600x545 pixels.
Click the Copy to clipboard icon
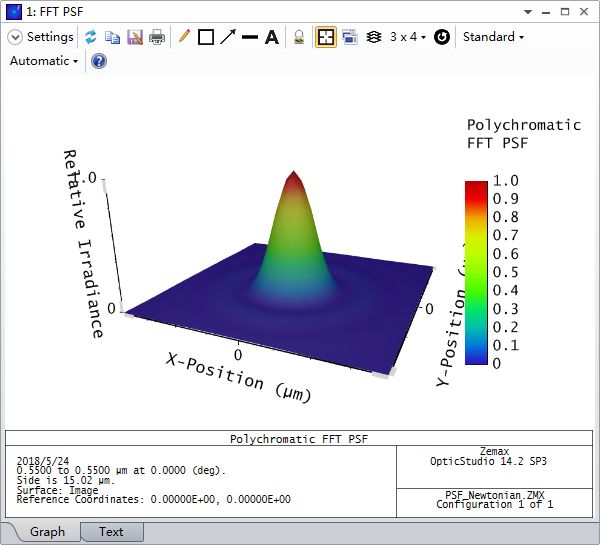click(112, 37)
